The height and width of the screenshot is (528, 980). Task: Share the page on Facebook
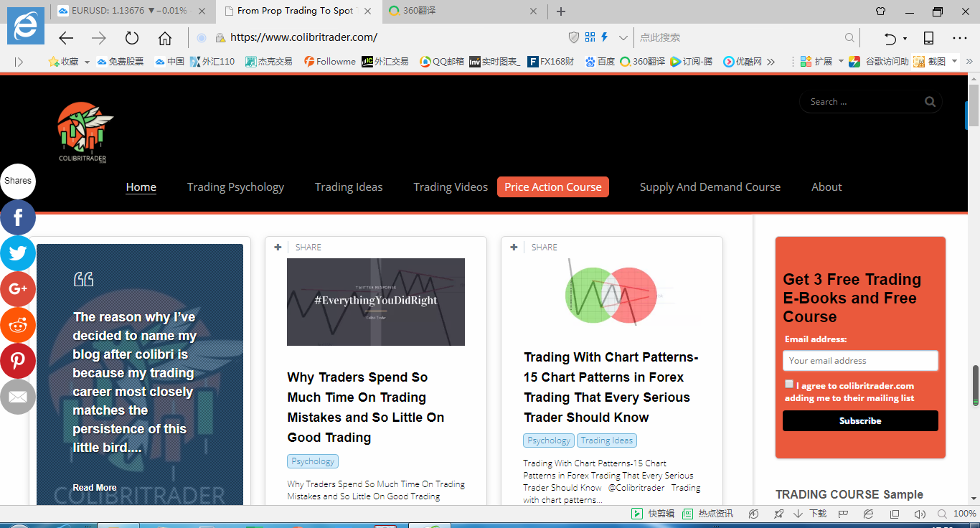(x=18, y=217)
